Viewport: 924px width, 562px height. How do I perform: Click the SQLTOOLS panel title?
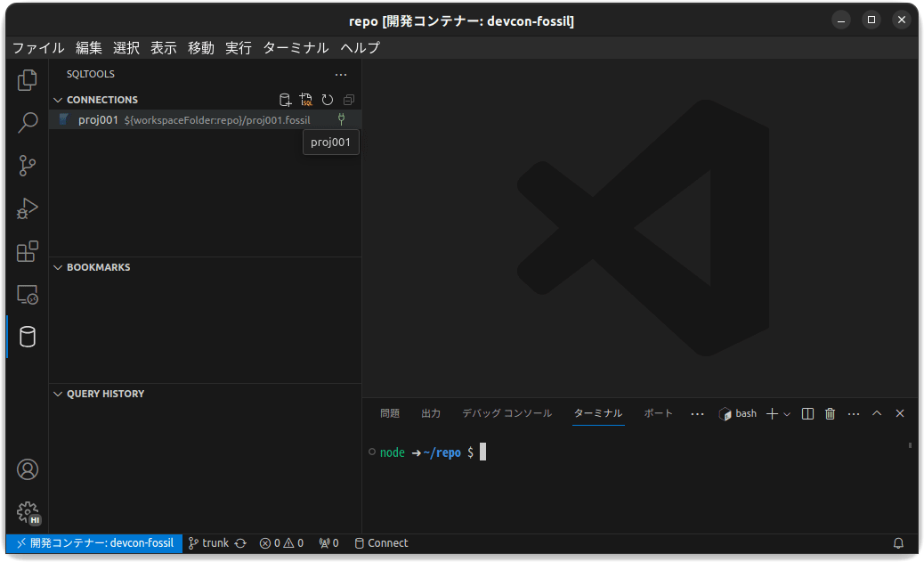tap(90, 74)
